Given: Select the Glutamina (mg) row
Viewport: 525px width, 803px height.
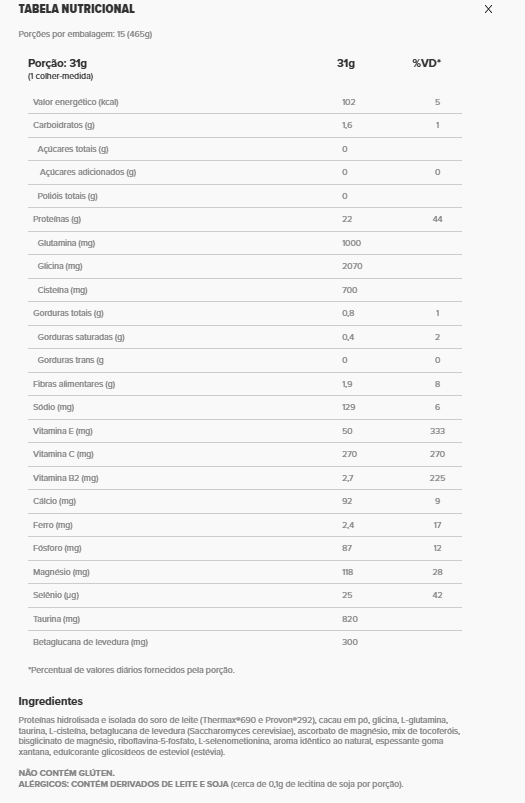Looking at the screenshot, I should (x=245, y=243).
